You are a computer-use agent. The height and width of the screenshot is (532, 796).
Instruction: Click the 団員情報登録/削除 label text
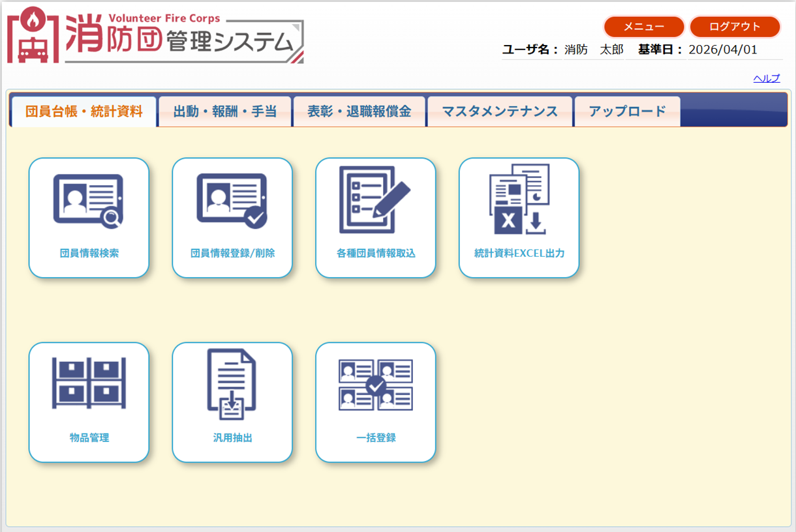click(x=233, y=253)
